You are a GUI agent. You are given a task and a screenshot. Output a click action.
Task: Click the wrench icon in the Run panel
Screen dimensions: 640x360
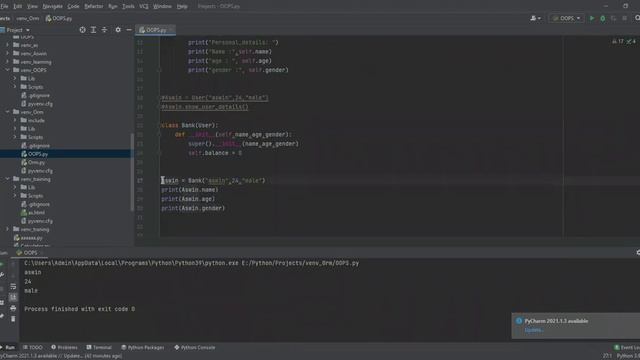(2, 275)
